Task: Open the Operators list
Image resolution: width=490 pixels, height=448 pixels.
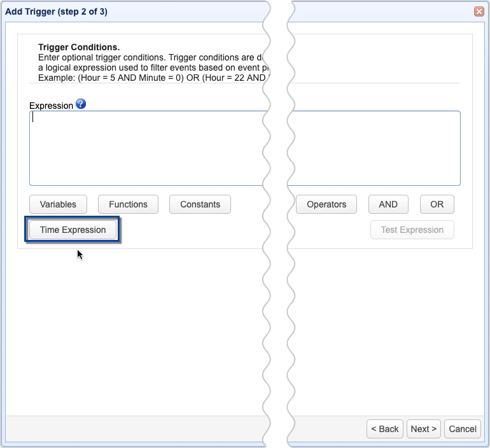Action: point(326,204)
